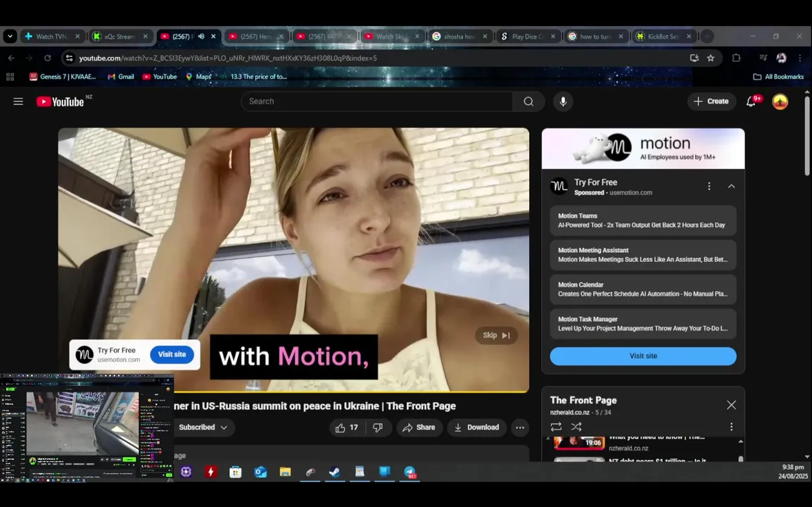Focus the YouTube search input field

click(376, 101)
